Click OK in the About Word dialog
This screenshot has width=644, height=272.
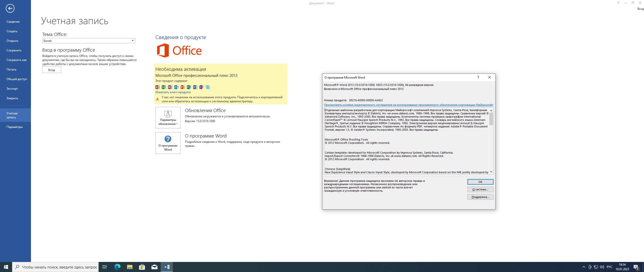[480, 182]
